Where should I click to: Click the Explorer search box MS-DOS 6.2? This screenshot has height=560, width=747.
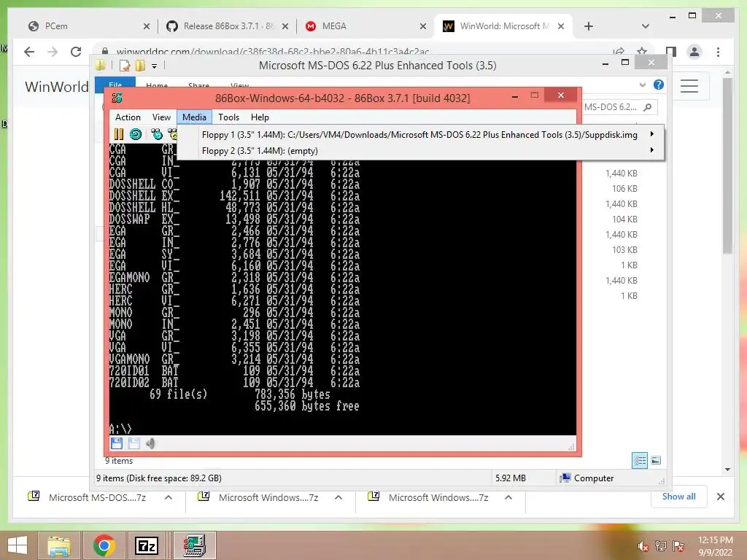point(611,107)
